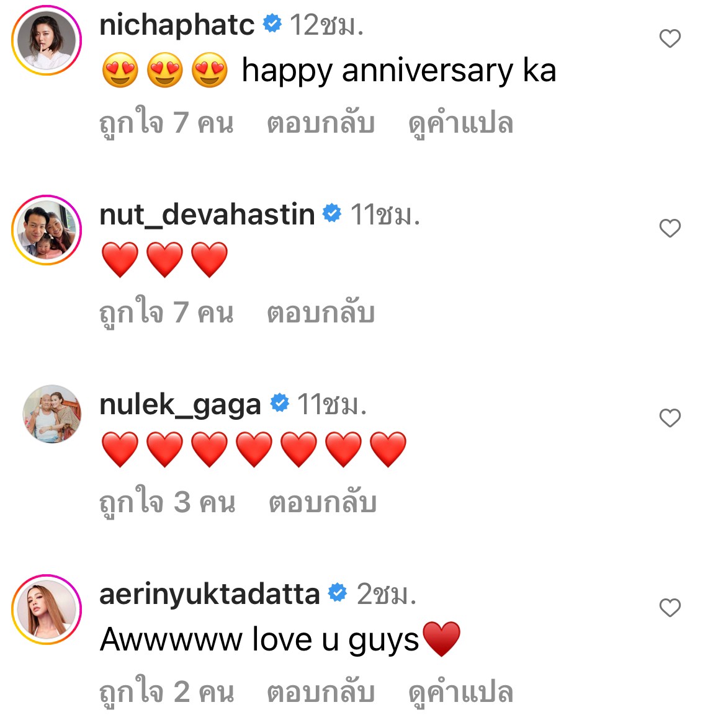
Task: Open nulek_gaga's profile photo
Action: pyautogui.click(x=52, y=414)
